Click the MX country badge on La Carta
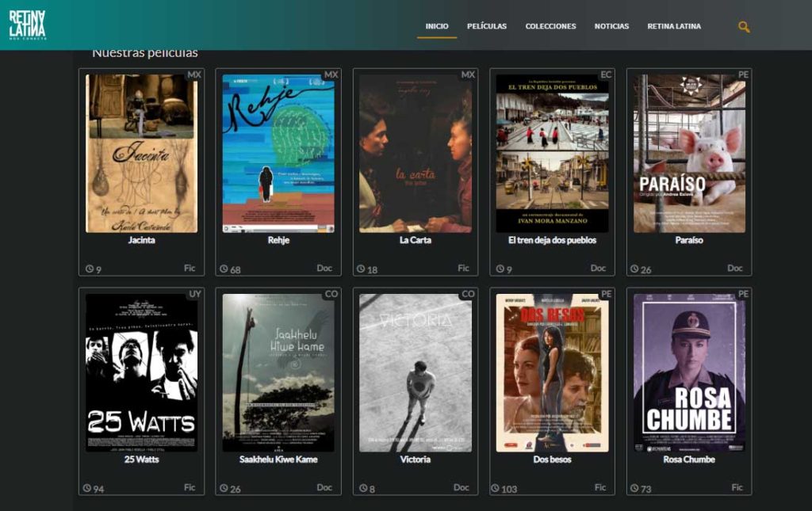 (x=468, y=75)
